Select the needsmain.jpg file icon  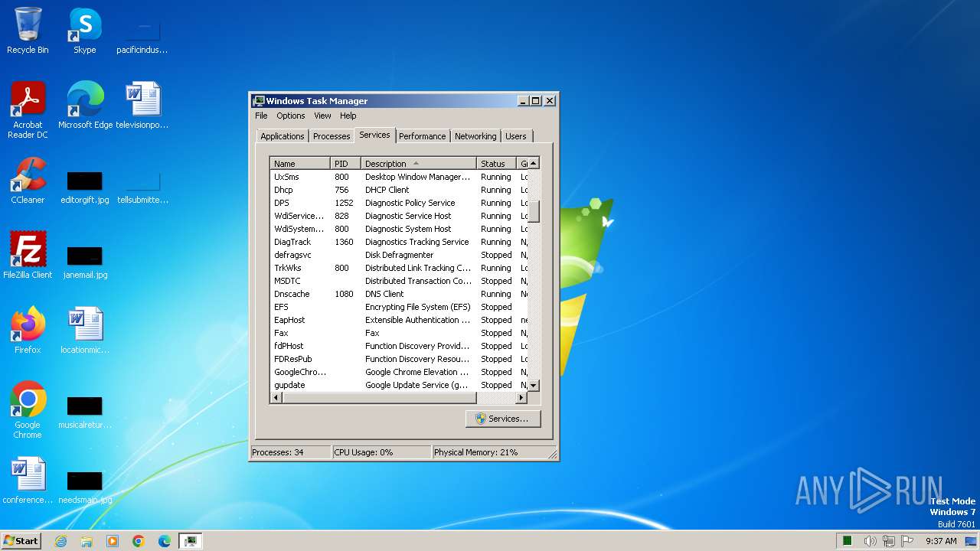point(85,487)
